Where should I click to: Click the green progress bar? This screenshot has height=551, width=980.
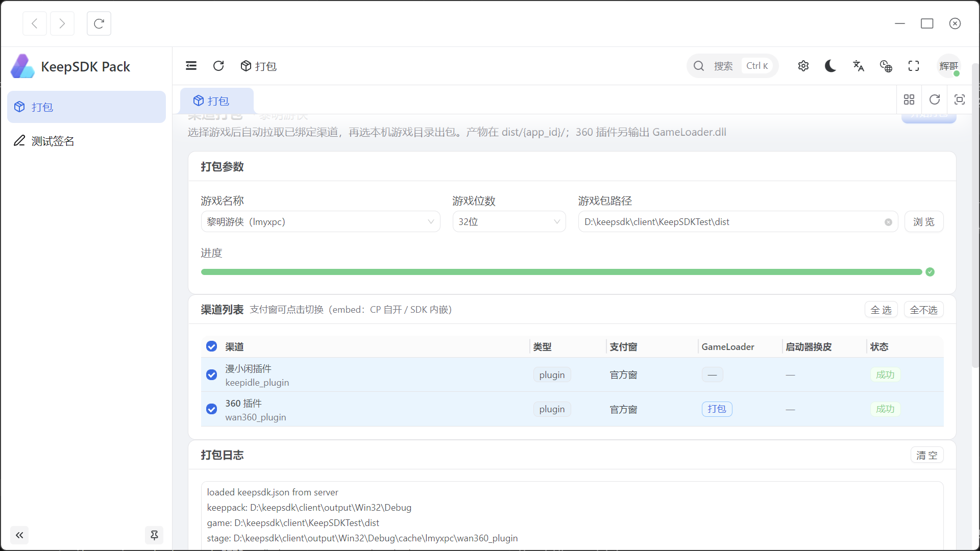(561, 272)
